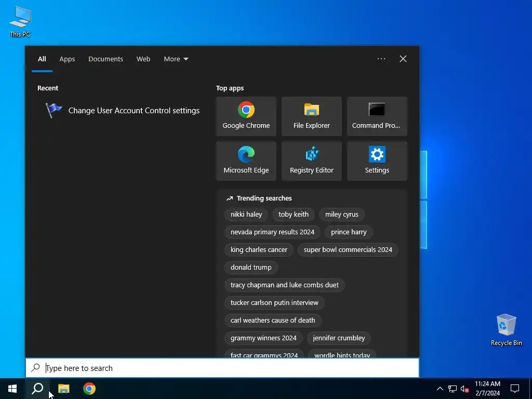This screenshot has width=532, height=399.
Task: Open the notification Action Center icon
Action: (515, 389)
